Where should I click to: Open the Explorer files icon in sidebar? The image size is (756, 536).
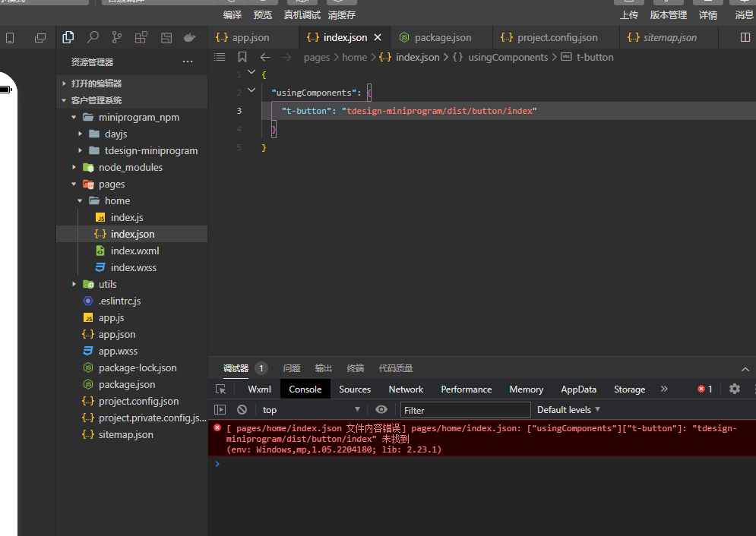click(x=68, y=37)
